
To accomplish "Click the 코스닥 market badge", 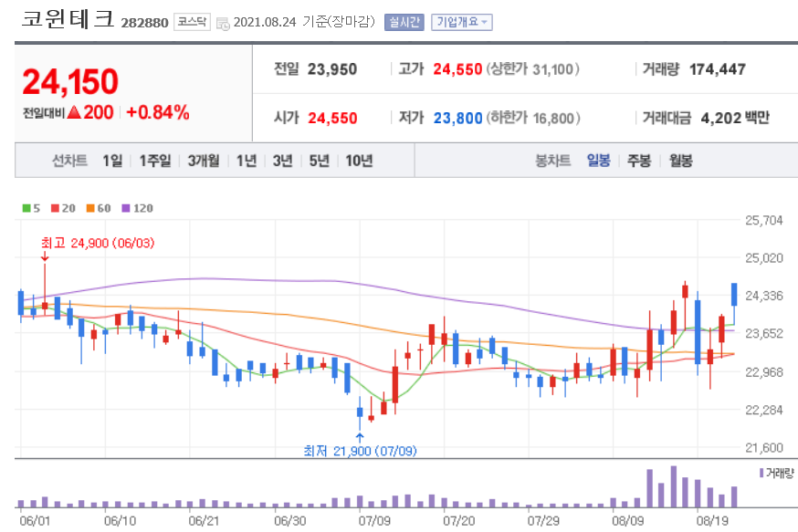I will tap(192, 22).
